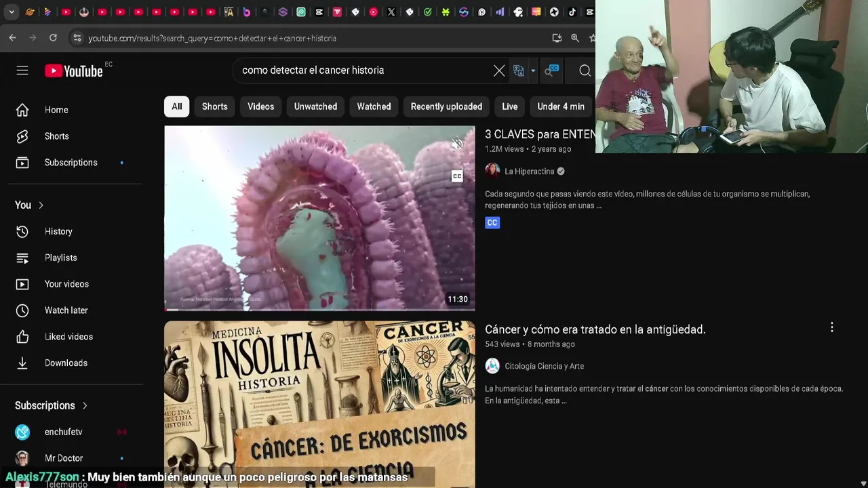Click the preview video progress bar

tap(319, 310)
